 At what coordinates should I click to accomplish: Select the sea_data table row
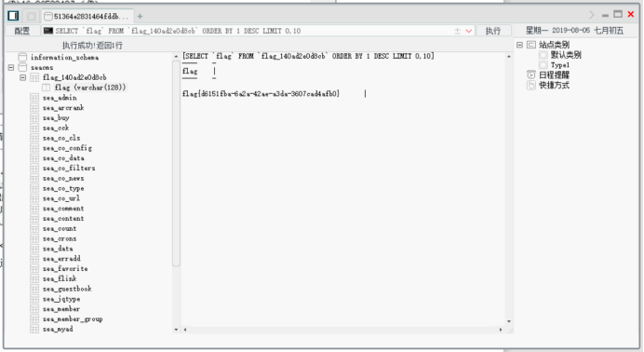tap(58, 249)
